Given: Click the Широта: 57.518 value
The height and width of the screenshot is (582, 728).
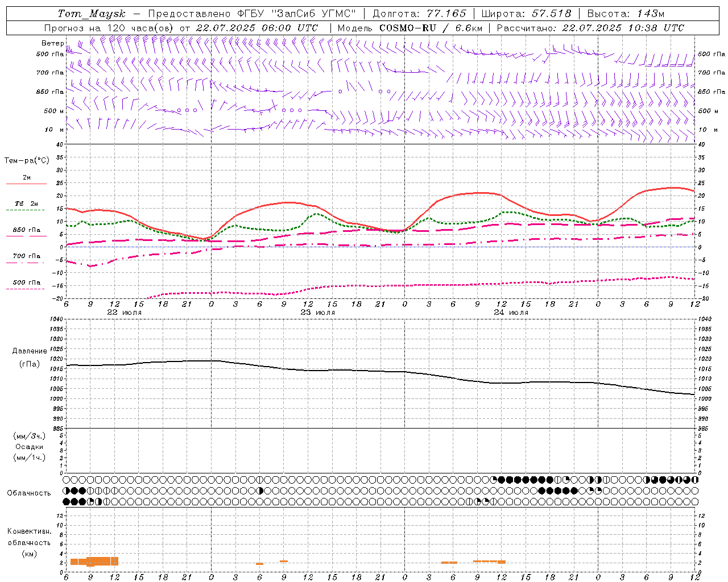Looking at the screenshot, I should click(x=526, y=14).
